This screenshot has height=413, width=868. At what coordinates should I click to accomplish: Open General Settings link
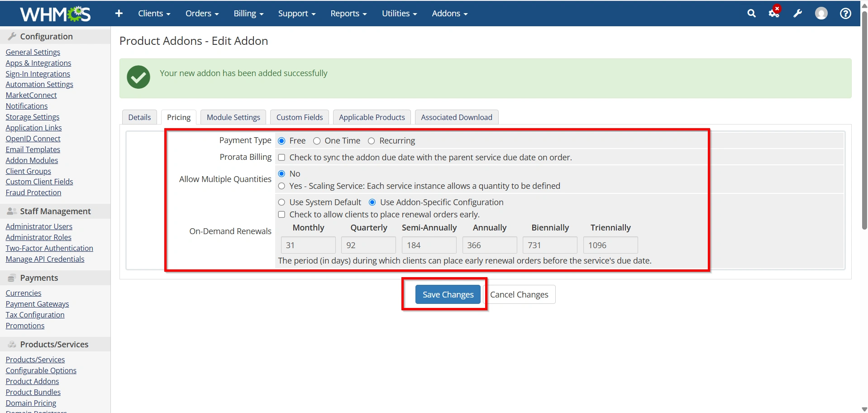(x=33, y=52)
